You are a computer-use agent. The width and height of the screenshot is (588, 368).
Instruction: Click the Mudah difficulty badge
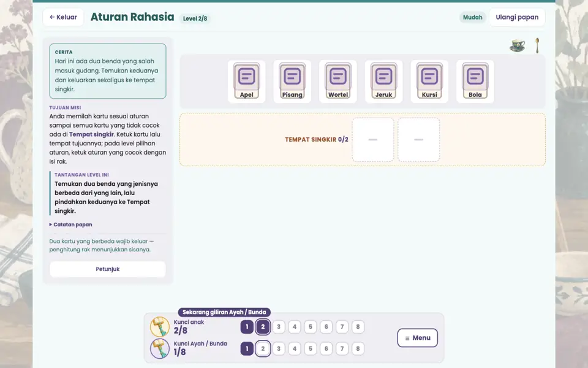point(472,17)
